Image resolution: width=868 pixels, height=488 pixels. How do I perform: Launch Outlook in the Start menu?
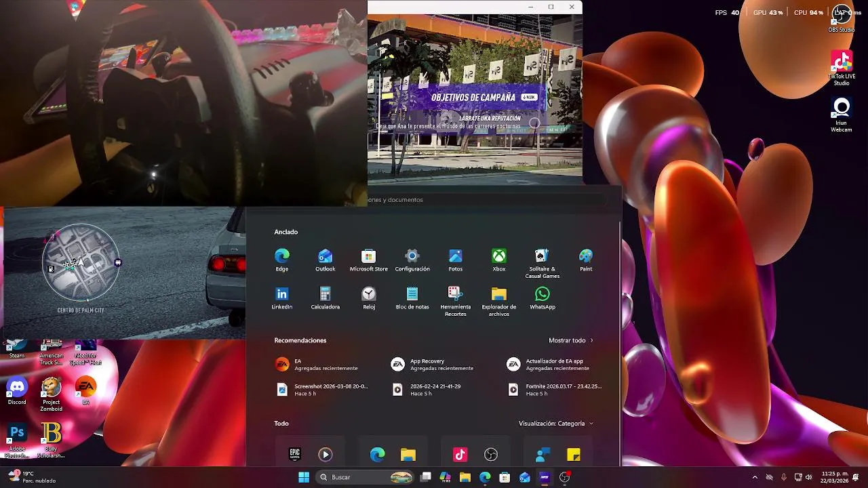pos(325,260)
